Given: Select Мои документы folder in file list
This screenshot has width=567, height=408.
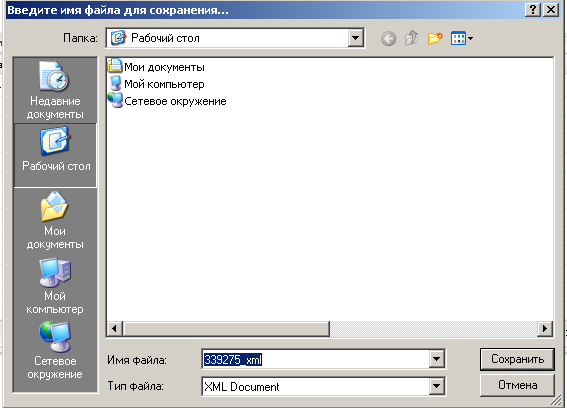Looking at the screenshot, I should tap(156, 67).
